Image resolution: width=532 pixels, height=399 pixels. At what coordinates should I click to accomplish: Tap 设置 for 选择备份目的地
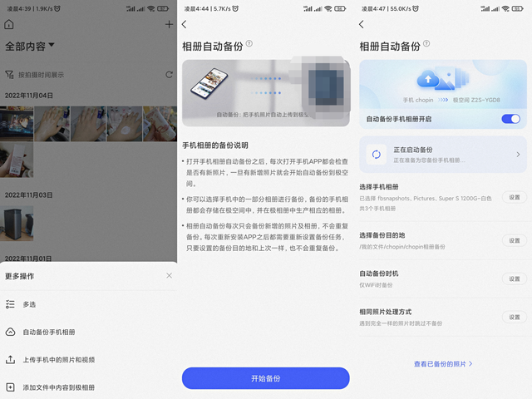tap(515, 240)
